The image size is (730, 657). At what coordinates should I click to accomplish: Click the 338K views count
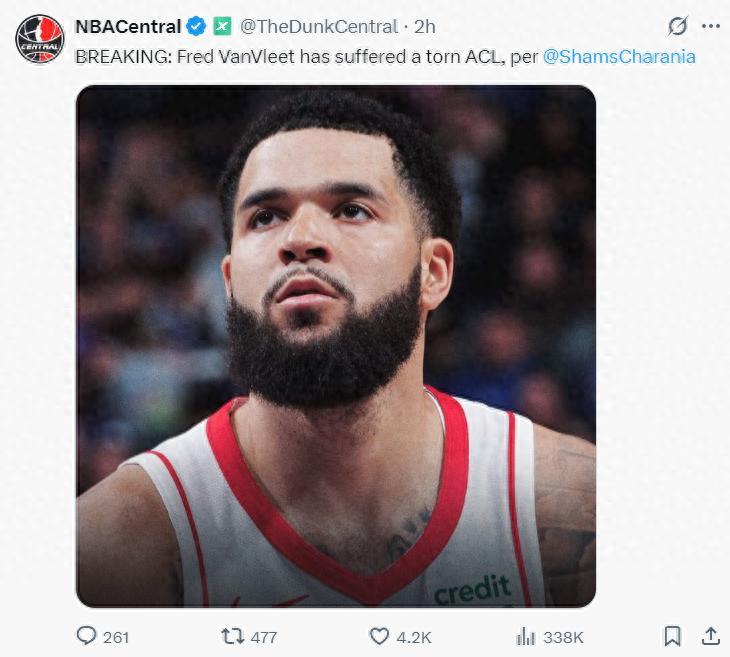pyautogui.click(x=564, y=637)
